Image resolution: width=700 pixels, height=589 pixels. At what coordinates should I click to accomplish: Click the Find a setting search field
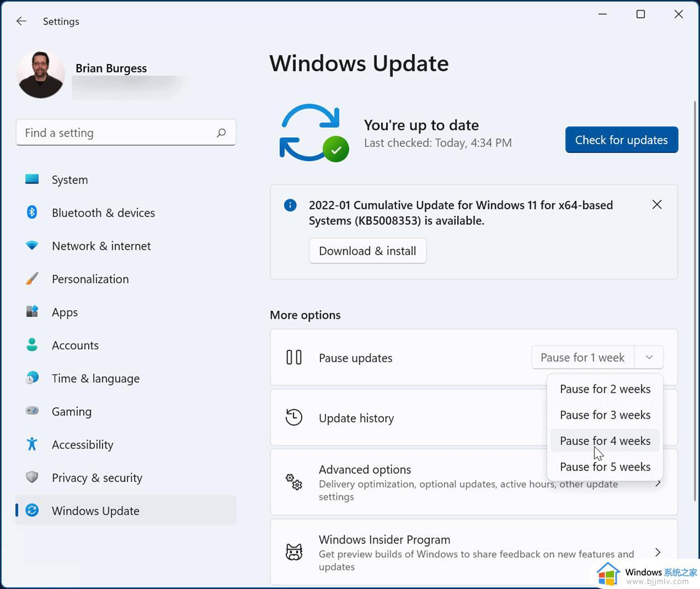[x=126, y=133]
